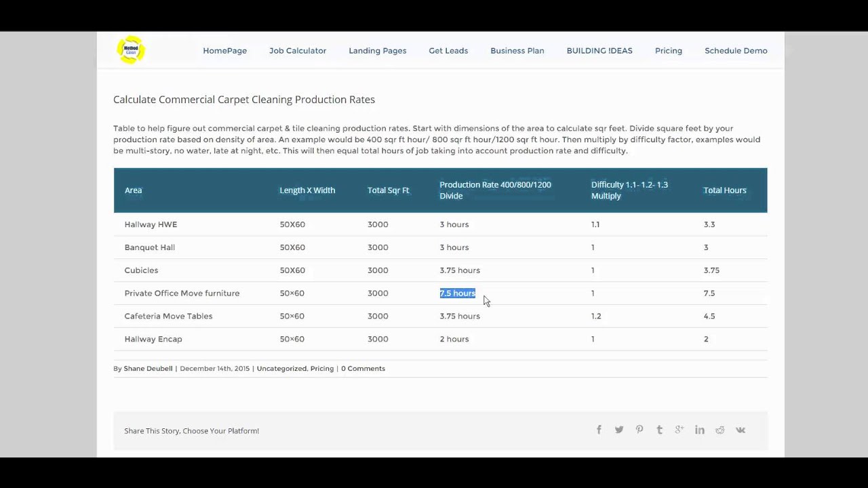
Task: Select Private Office Move furniture cell
Action: [182, 293]
